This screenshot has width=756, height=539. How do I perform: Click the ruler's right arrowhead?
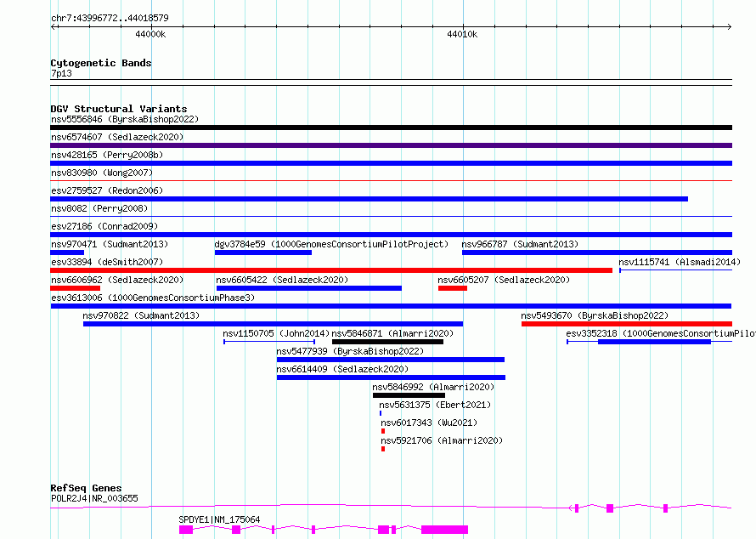click(730, 27)
